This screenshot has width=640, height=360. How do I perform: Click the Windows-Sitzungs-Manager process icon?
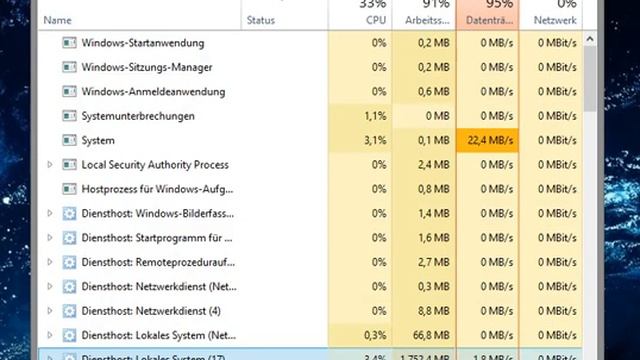click(69, 67)
